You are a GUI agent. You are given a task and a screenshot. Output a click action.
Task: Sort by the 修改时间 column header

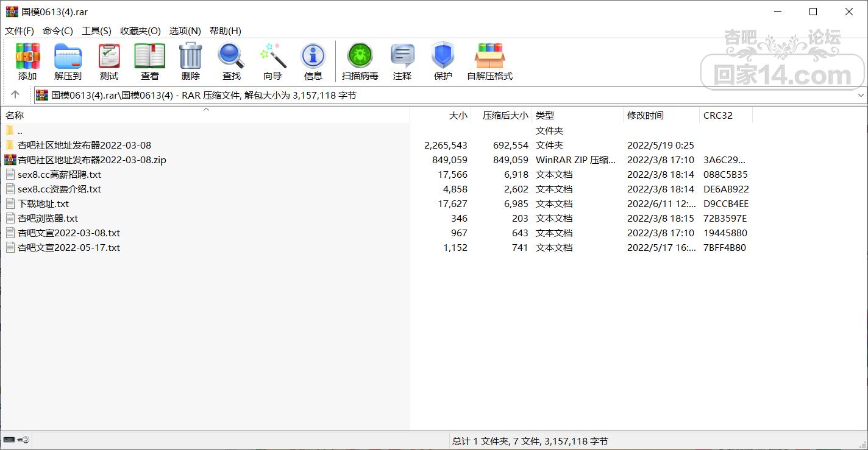point(661,115)
